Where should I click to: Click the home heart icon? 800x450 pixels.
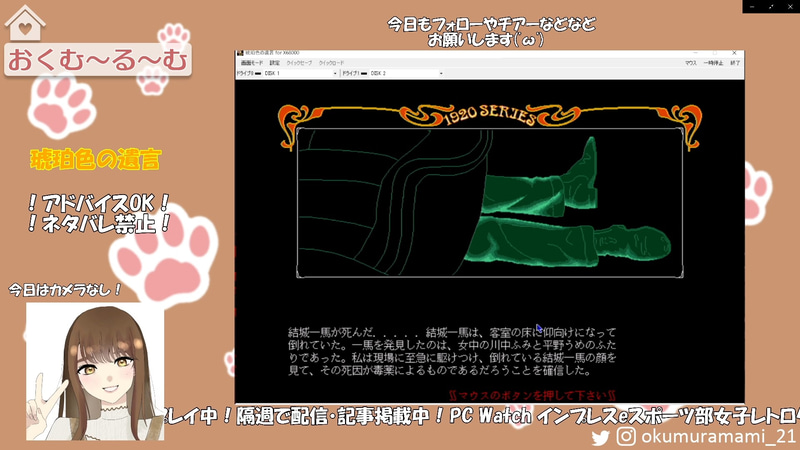point(24,23)
